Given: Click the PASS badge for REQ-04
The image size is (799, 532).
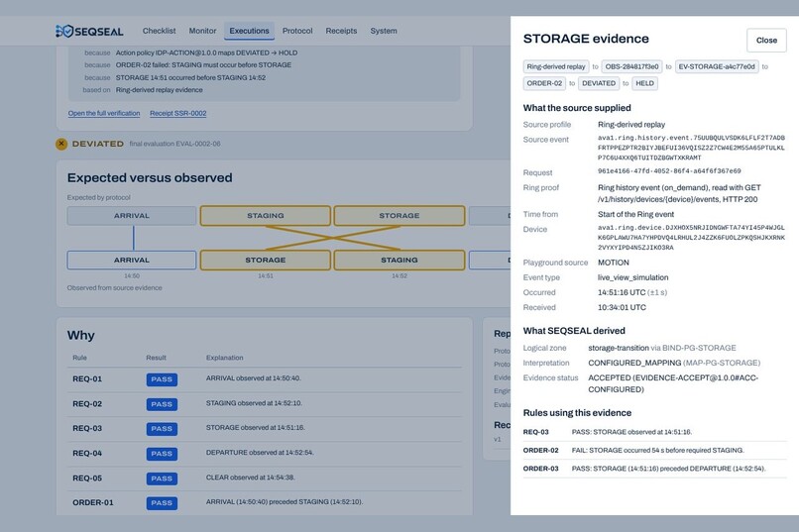Looking at the screenshot, I should tap(162, 454).
